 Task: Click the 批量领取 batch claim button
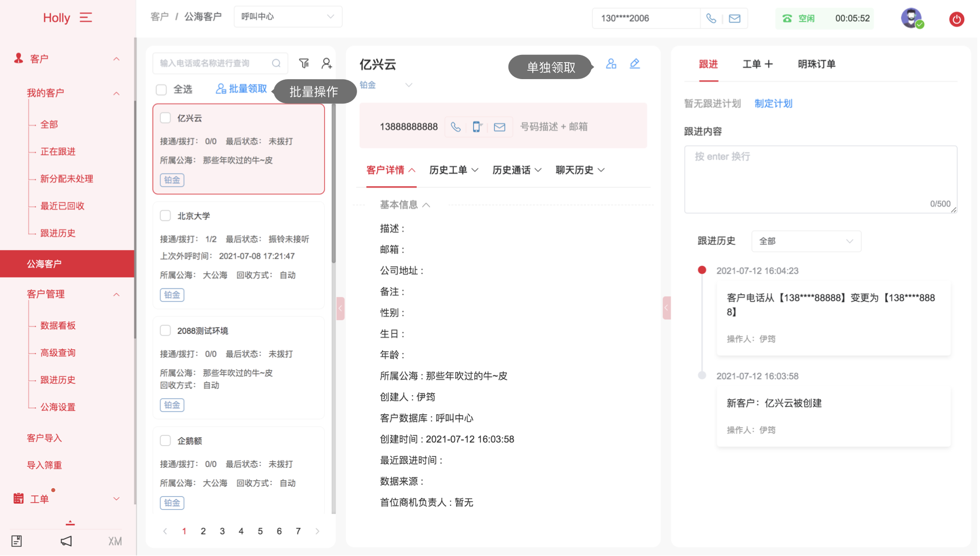[242, 89]
